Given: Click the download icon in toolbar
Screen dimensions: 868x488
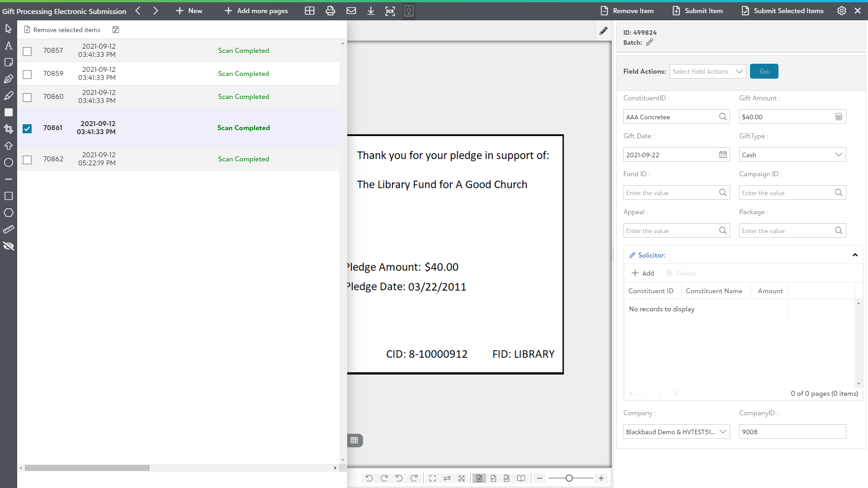Looking at the screenshot, I should [x=371, y=11].
